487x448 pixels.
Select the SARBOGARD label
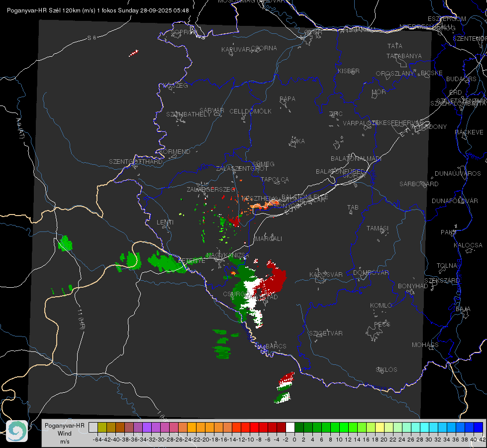pyautogui.click(x=419, y=184)
